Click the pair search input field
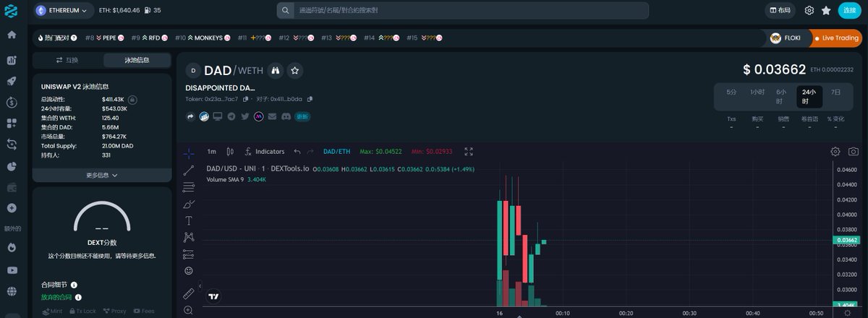The image size is (868, 318). [462, 10]
